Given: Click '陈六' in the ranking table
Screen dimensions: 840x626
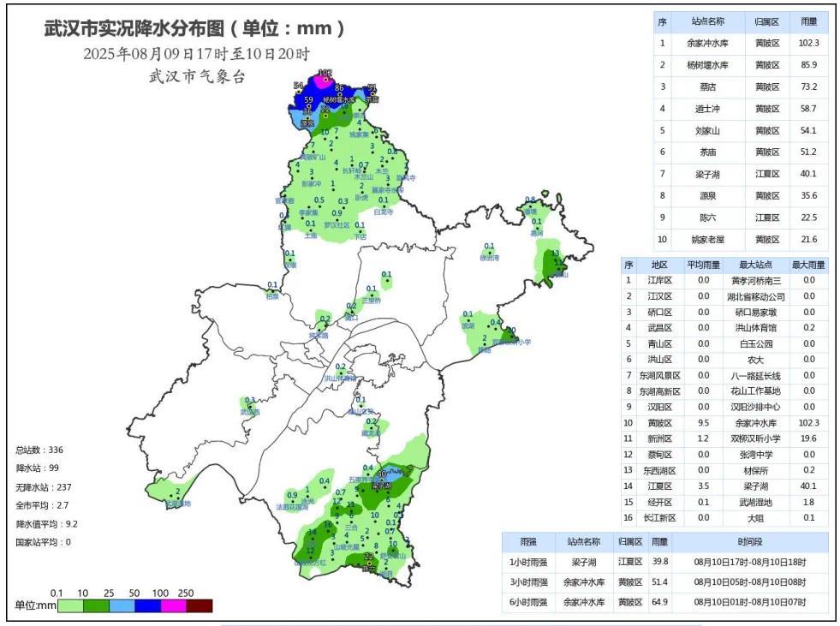Looking at the screenshot, I should (x=707, y=218).
